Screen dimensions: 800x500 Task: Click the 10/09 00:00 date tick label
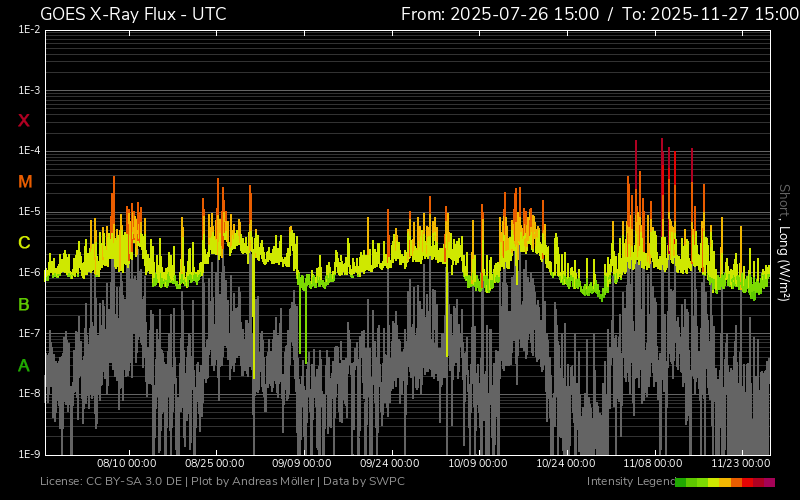478,464
